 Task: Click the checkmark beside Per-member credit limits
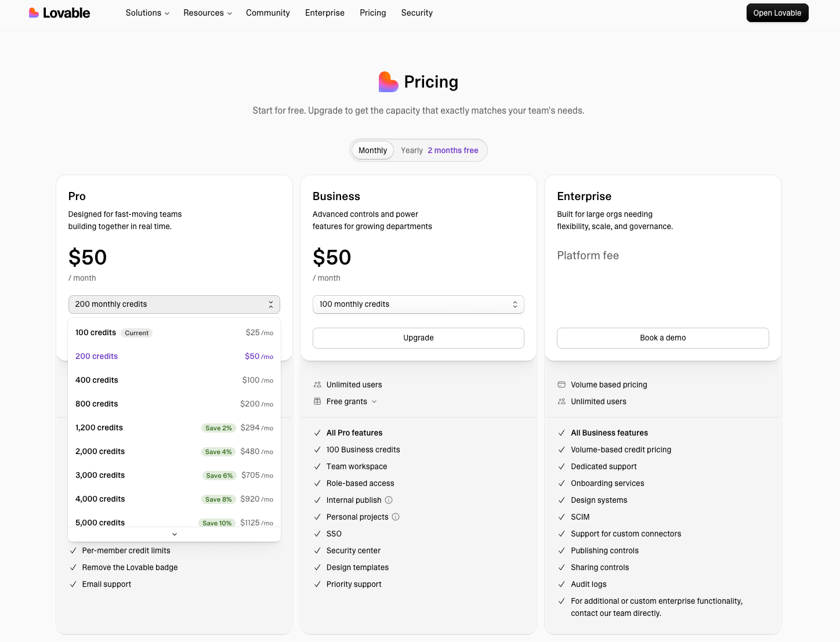pyautogui.click(x=73, y=550)
